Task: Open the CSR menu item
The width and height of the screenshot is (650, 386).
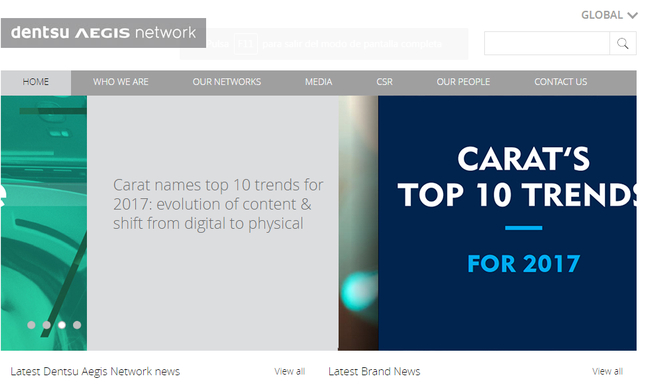Action: (x=384, y=82)
